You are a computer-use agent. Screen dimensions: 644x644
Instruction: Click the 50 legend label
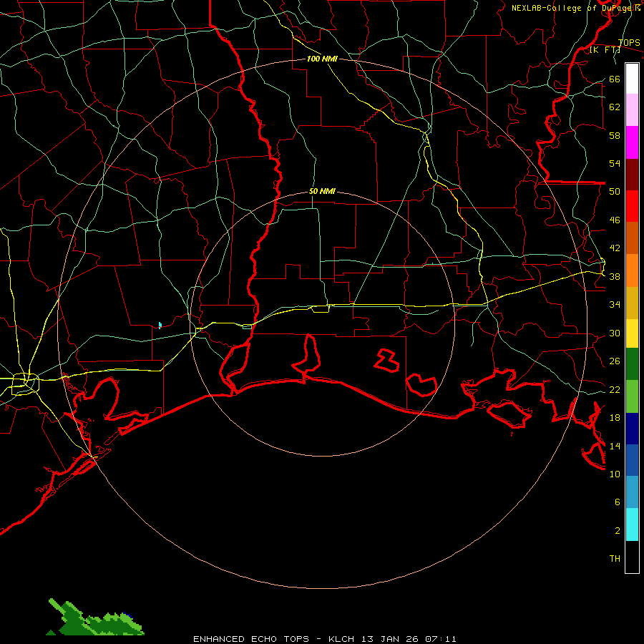coord(615,192)
